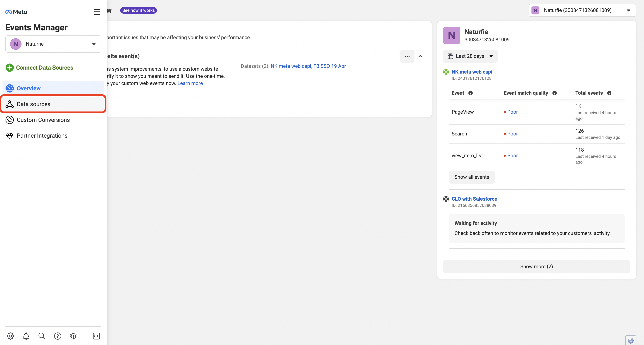The height and width of the screenshot is (345, 644).
Task: Click the Data sources triangle icon
Action: pos(9,104)
